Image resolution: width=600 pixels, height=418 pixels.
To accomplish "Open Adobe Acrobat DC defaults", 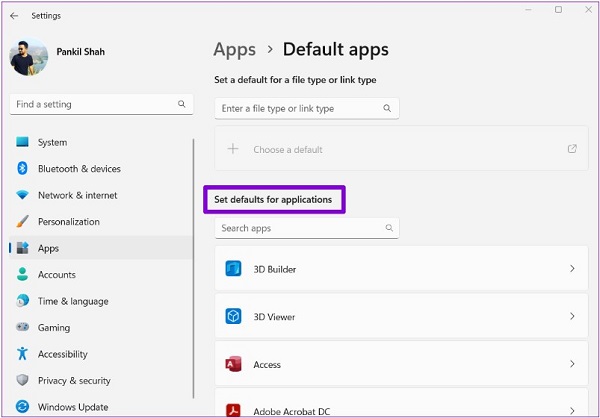I will pos(401,403).
